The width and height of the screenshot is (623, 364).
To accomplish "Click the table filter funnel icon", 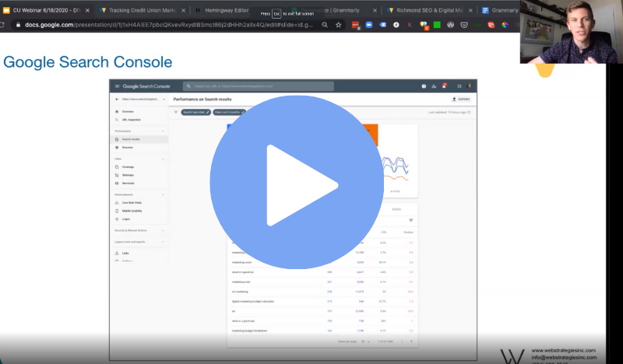I will [x=411, y=220].
